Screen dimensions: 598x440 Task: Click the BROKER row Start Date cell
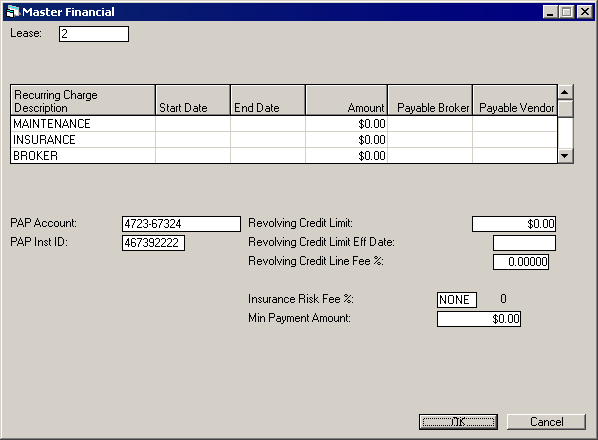[x=193, y=156]
